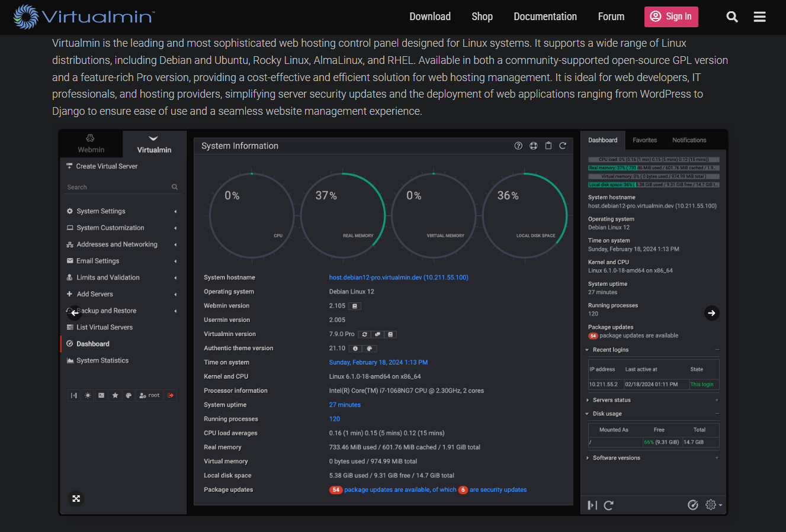Viewport: 786px width, 532px height.
Task: Open the hamburger menu in top navigation
Action: coord(760,17)
